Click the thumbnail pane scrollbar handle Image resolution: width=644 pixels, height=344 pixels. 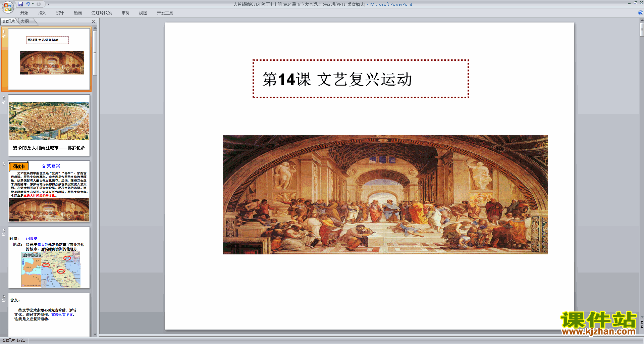(95, 53)
